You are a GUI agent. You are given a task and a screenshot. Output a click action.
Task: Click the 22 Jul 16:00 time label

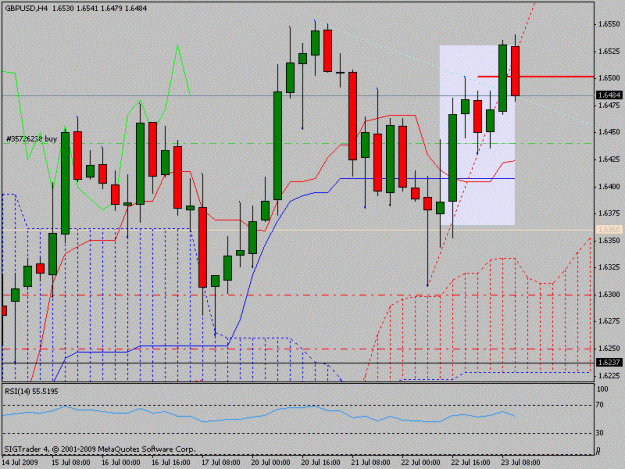coord(471,463)
